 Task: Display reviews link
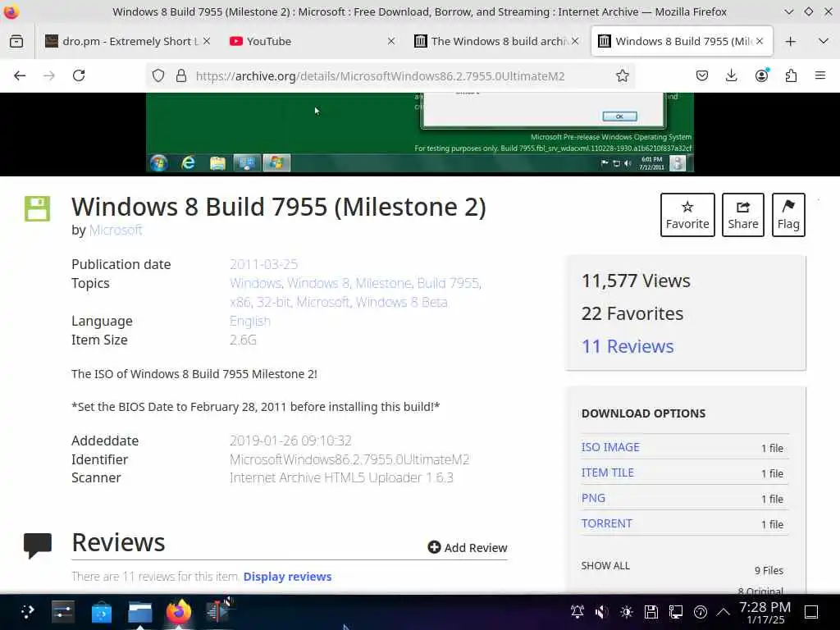point(287,577)
